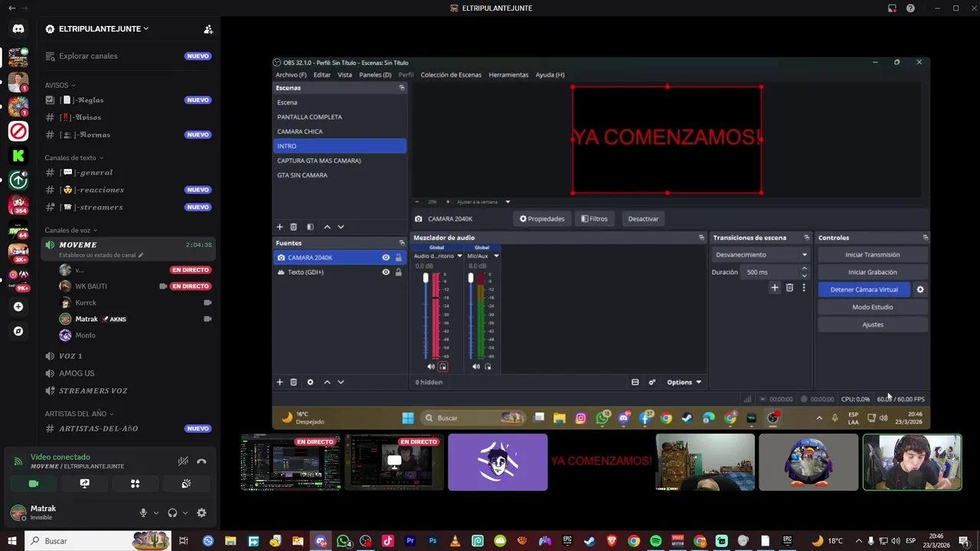Lock the CAMARA 2040K source
This screenshot has width=980, height=551.
(398, 258)
